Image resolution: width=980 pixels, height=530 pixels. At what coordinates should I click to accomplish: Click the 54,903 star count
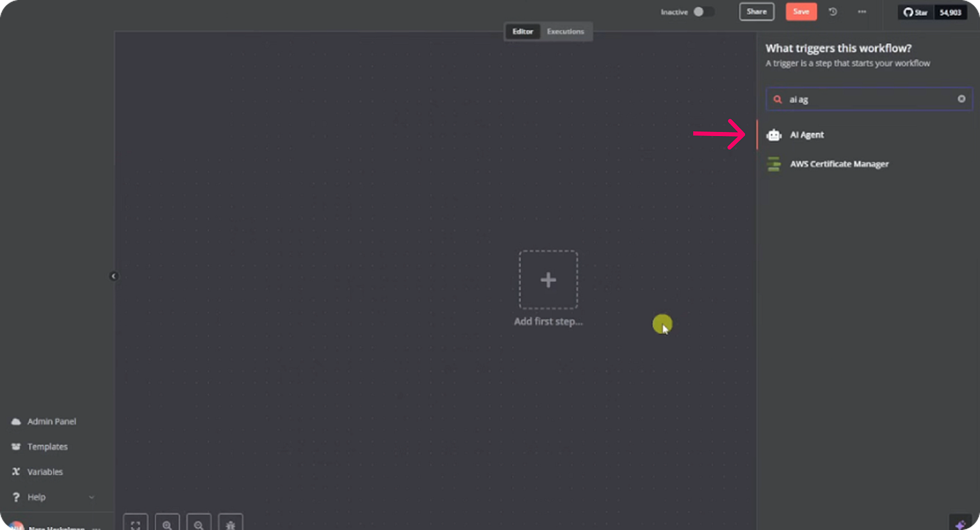pos(950,13)
